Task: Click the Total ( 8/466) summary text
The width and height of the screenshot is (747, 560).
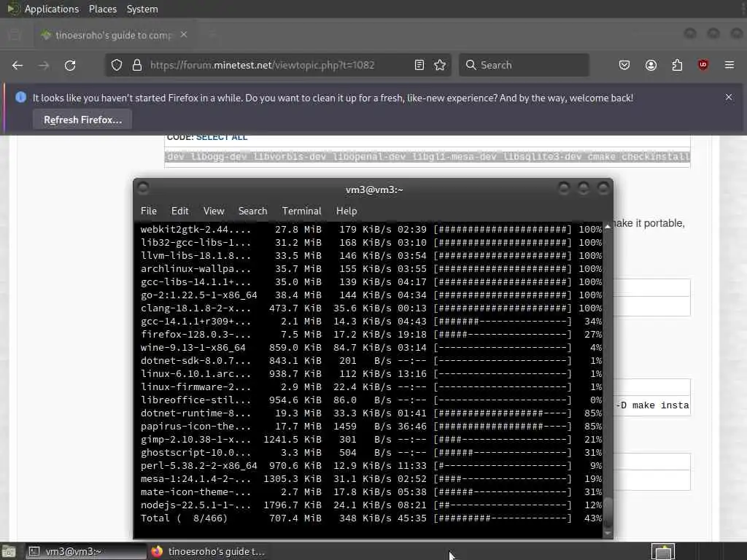Action: 184,518
